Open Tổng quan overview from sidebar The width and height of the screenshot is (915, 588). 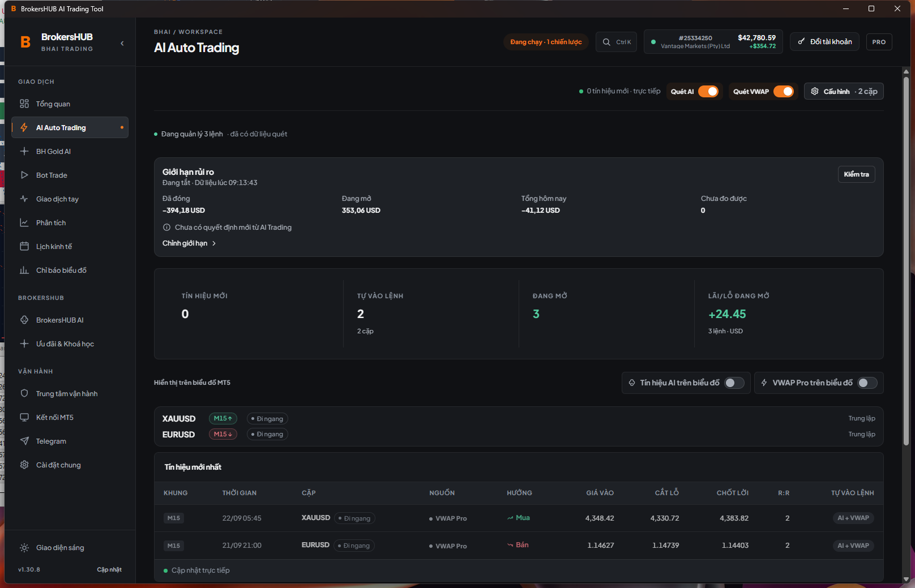click(70, 104)
